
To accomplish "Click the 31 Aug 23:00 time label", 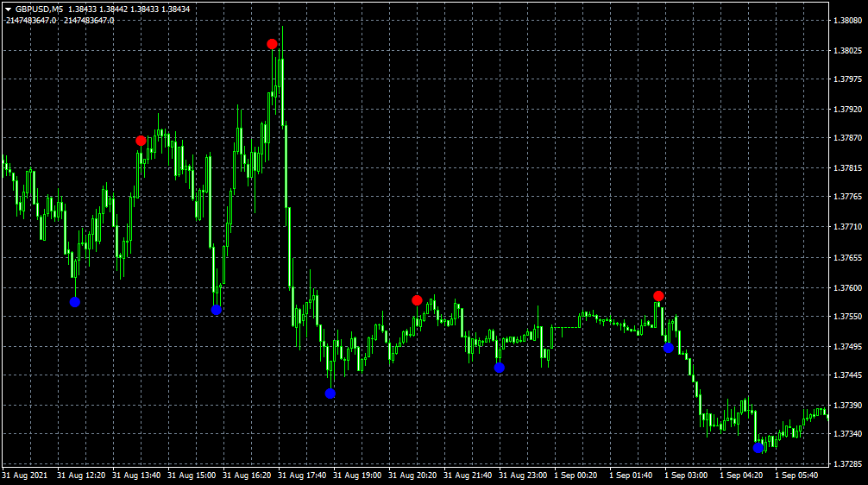I will coord(523,475).
